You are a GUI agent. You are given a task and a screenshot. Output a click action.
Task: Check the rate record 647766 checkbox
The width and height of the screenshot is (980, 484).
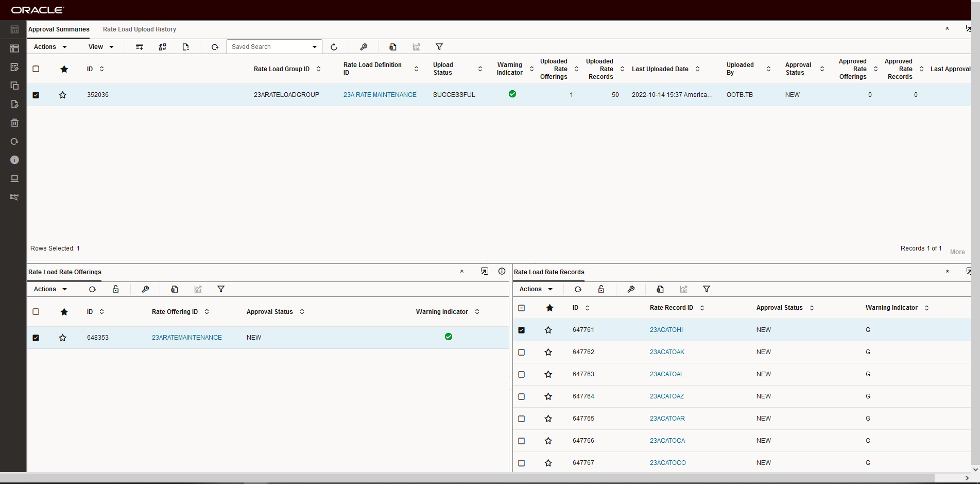coord(522,441)
